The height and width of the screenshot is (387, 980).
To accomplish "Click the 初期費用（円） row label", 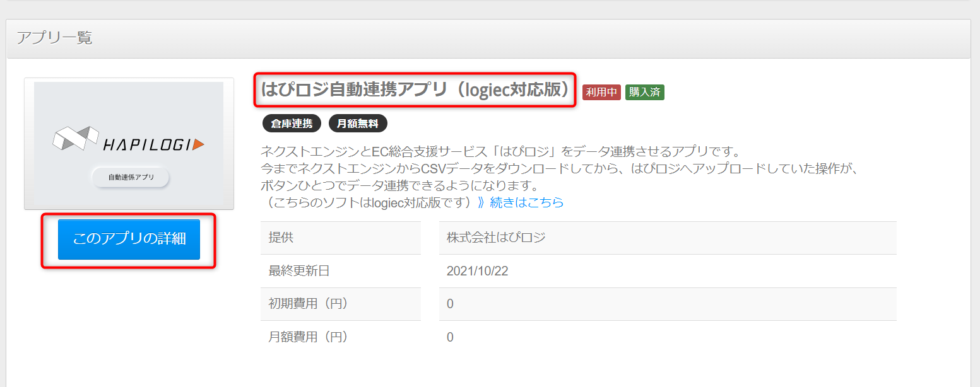I will [x=309, y=304].
